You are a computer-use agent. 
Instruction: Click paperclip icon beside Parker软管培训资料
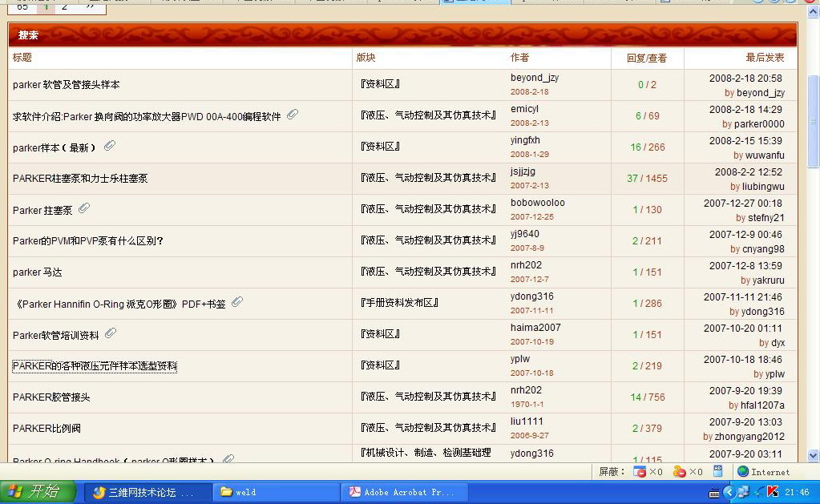pyautogui.click(x=111, y=333)
